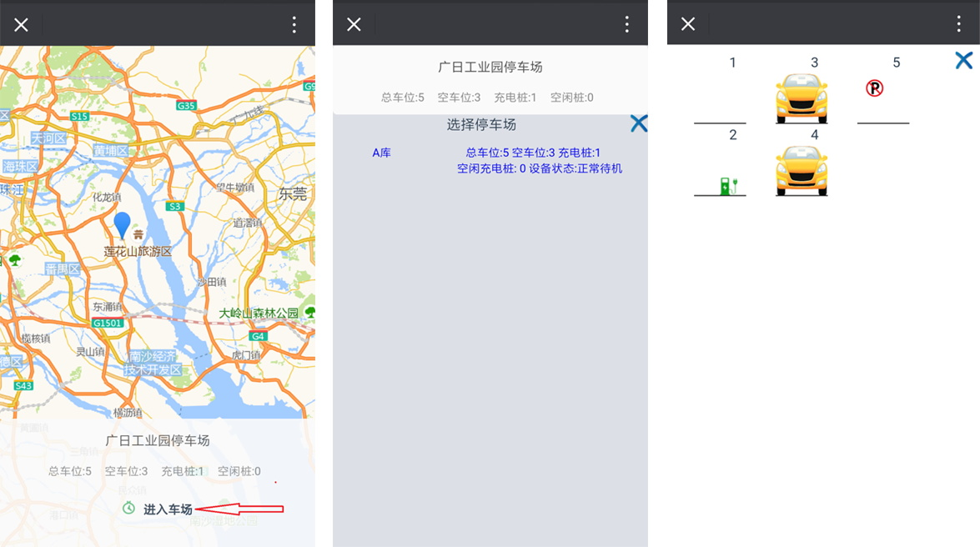Open the A库 garage entry
Screen dimensions: 980x547
click(x=381, y=153)
